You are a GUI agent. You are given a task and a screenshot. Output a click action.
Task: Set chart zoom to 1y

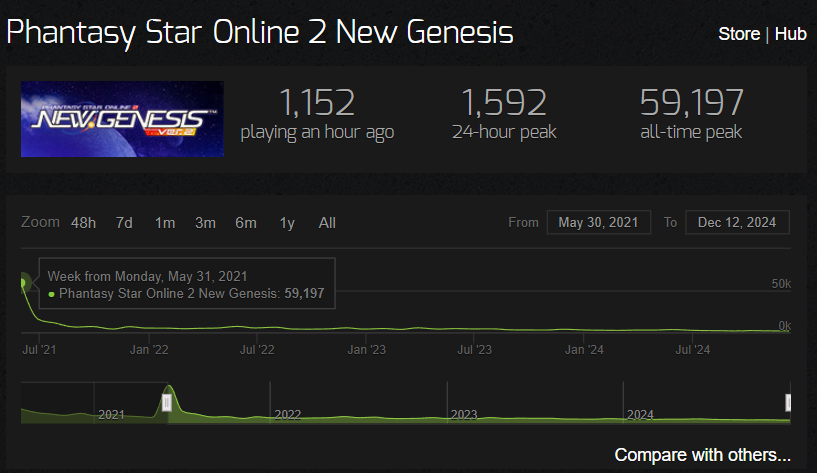pos(287,223)
